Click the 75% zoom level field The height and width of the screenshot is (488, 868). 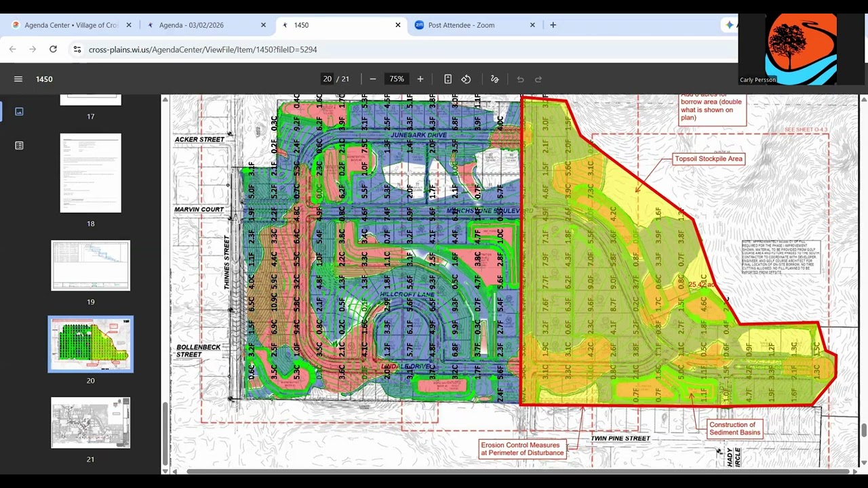[397, 79]
